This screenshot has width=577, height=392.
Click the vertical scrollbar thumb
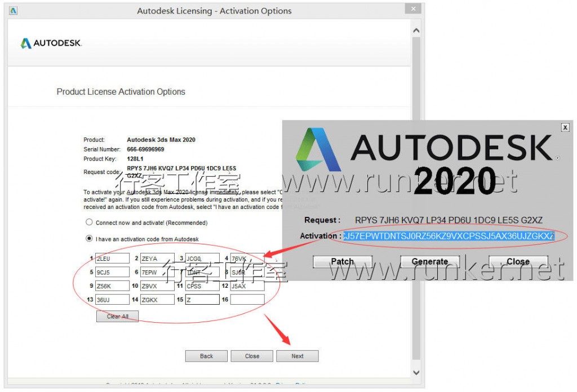tap(416, 199)
